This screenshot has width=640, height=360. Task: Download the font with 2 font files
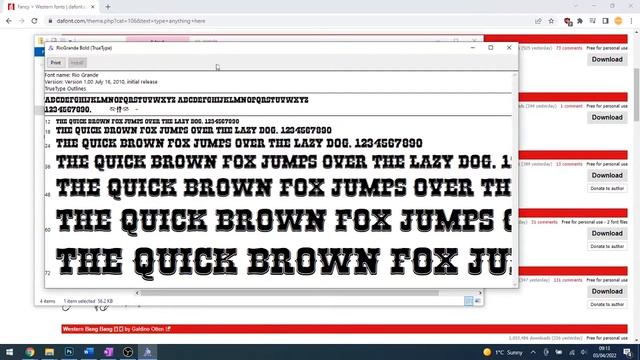[x=607, y=233]
